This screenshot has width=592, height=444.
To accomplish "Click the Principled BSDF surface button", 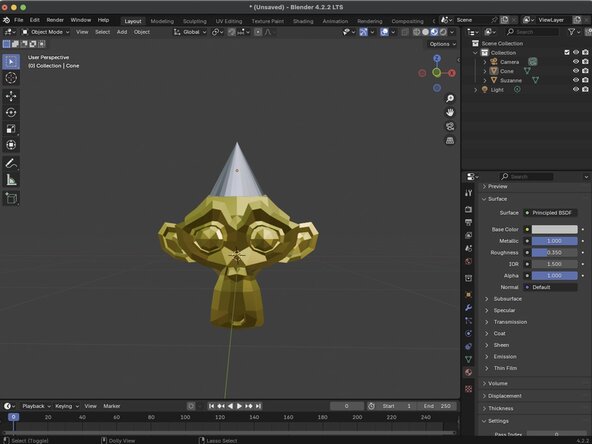I will (550, 213).
